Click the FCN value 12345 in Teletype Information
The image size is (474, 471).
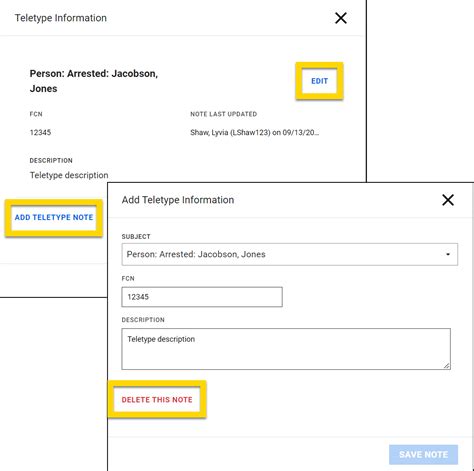[x=40, y=133]
